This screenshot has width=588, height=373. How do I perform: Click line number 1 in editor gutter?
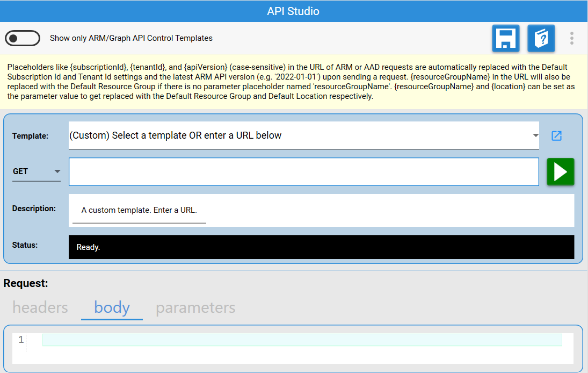point(21,340)
